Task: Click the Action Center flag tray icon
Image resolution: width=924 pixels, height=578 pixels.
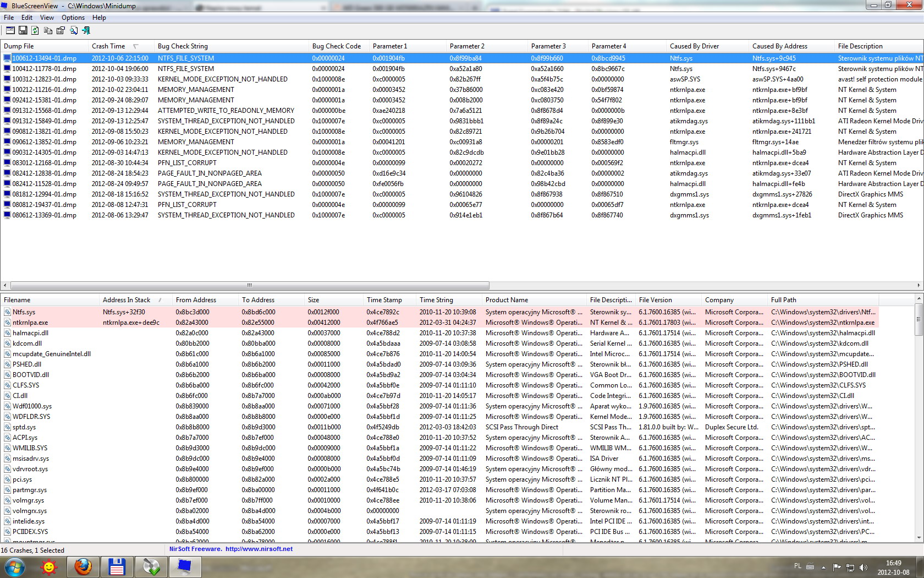Action: click(837, 568)
